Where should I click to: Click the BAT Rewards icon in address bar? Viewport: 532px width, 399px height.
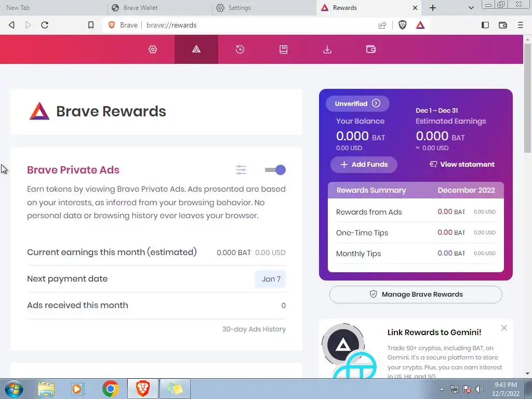420,25
